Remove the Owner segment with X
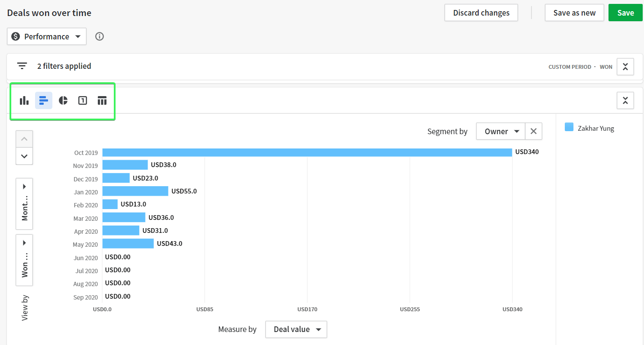 point(534,131)
